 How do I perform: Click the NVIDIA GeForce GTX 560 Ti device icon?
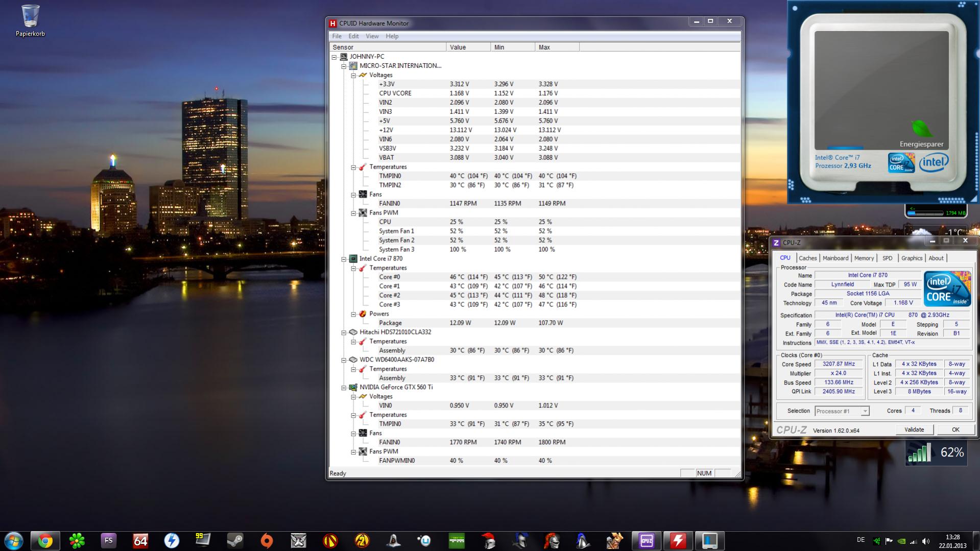coord(353,387)
